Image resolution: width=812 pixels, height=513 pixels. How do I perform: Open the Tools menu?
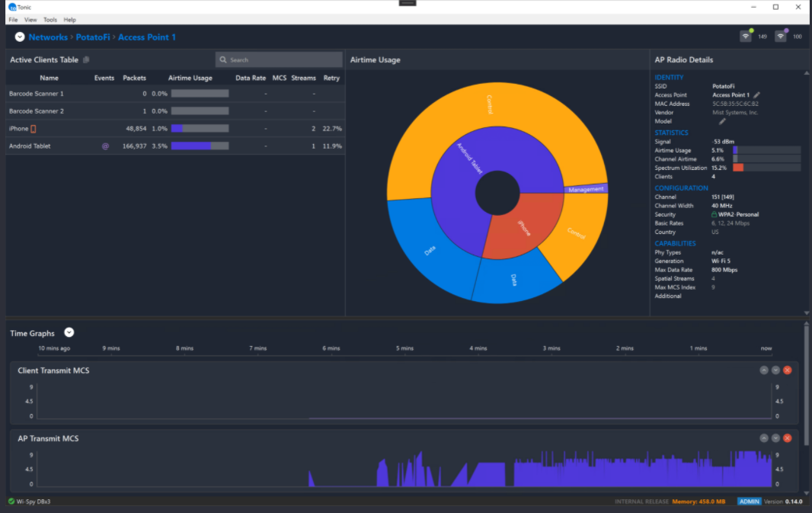[x=50, y=20]
